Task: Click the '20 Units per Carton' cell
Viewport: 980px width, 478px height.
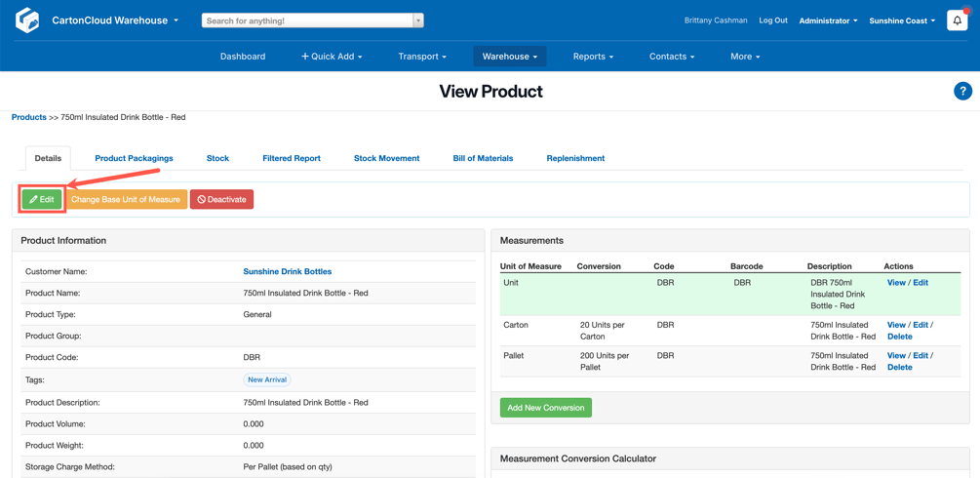Action: pos(603,331)
